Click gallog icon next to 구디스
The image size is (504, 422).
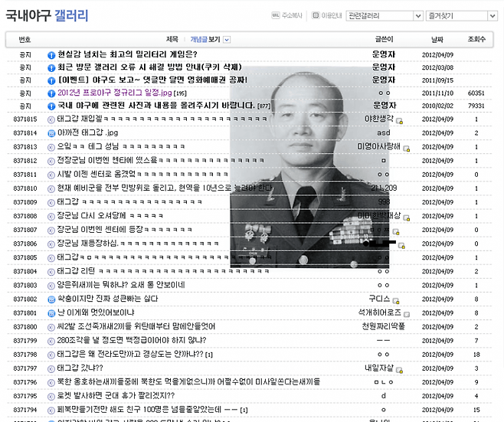coord(398,300)
